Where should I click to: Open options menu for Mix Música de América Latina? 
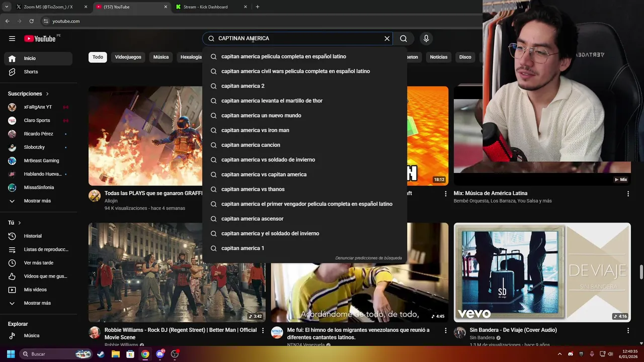628,194
